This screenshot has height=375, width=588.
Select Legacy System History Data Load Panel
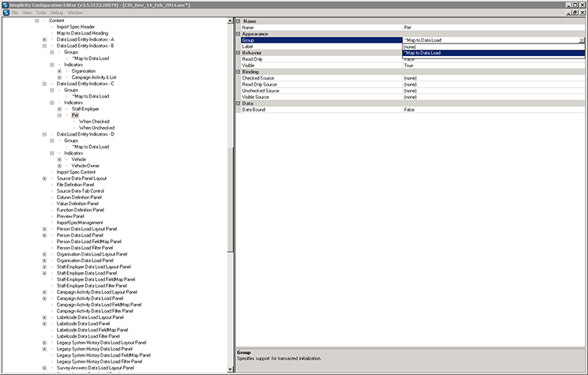point(95,349)
